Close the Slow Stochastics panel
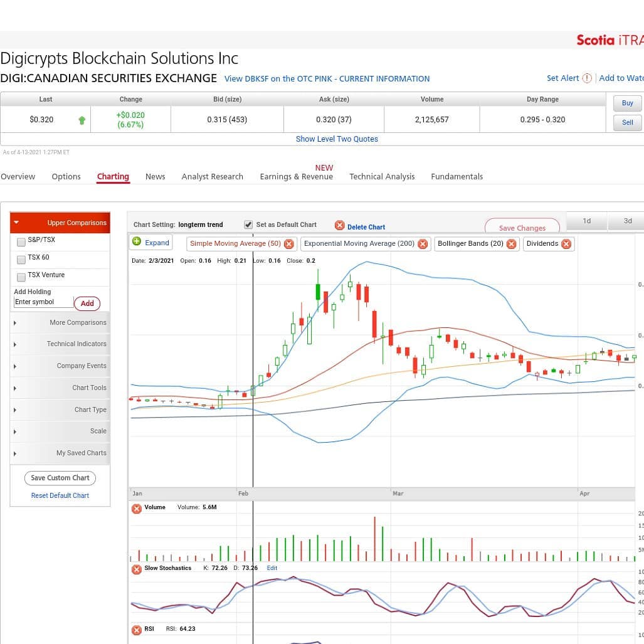The height and width of the screenshot is (644, 644). 137,569
